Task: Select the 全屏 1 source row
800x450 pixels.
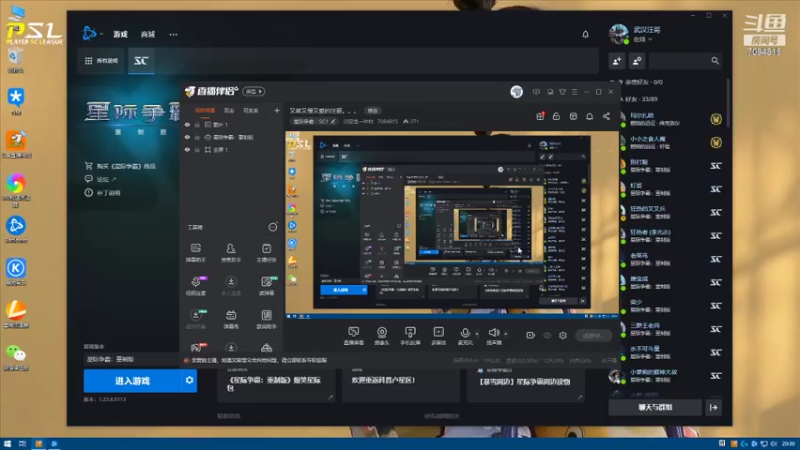Action: [232, 149]
